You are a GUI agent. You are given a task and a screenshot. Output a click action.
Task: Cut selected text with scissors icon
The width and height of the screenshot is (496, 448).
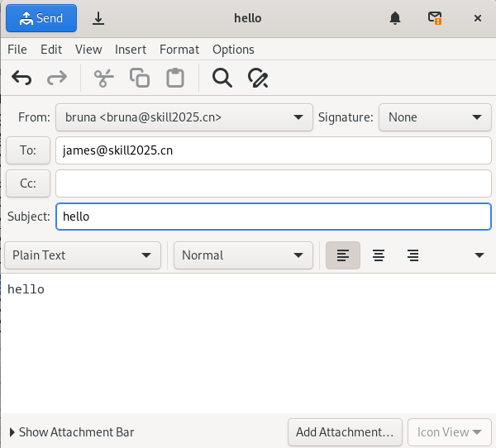point(104,78)
